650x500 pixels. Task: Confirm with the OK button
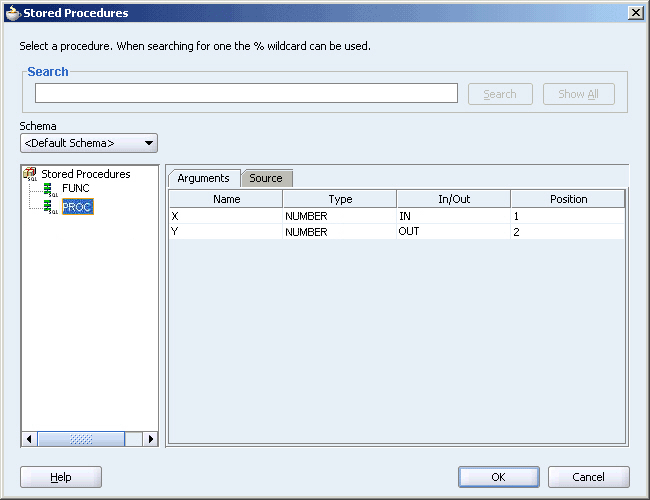coord(499,477)
